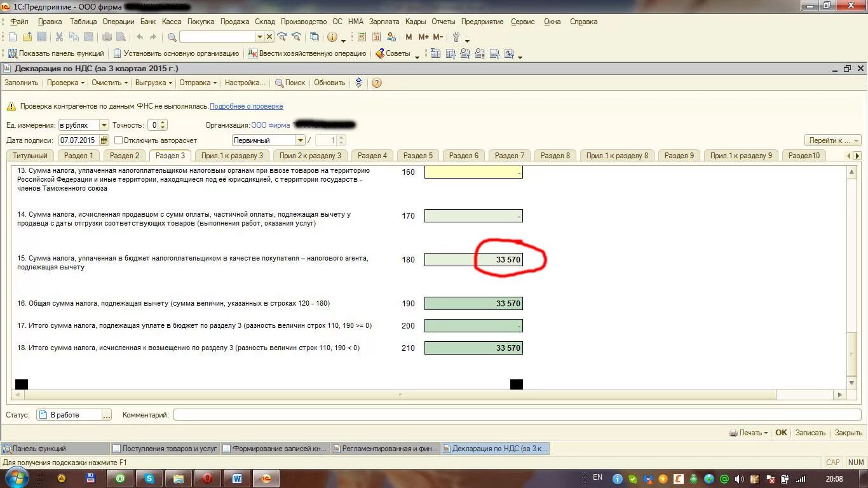Click the yellow line 160 field

click(x=473, y=172)
